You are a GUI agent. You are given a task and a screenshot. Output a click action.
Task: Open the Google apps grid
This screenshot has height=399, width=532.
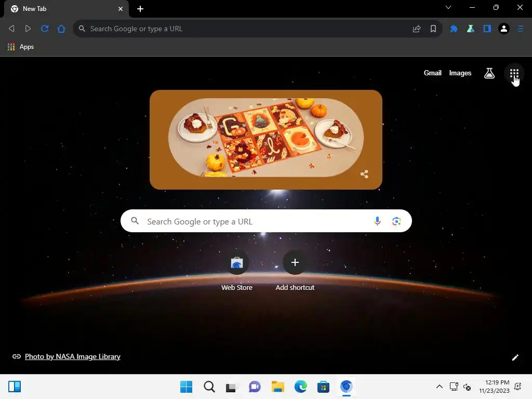[514, 73]
